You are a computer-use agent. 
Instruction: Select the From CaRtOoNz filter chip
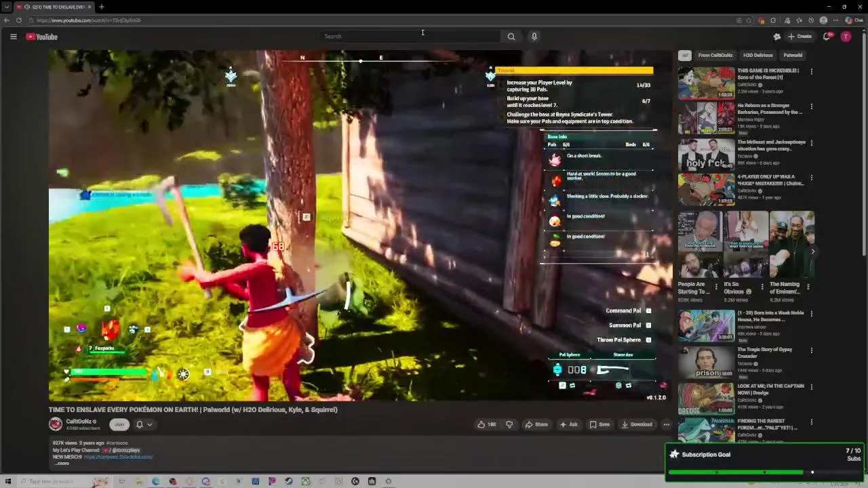click(x=715, y=56)
